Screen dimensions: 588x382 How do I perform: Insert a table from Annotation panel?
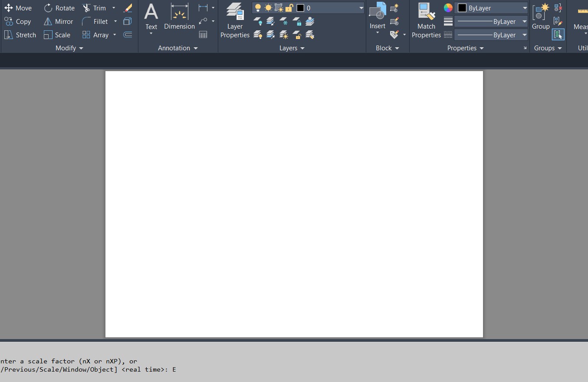pos(203,35)
